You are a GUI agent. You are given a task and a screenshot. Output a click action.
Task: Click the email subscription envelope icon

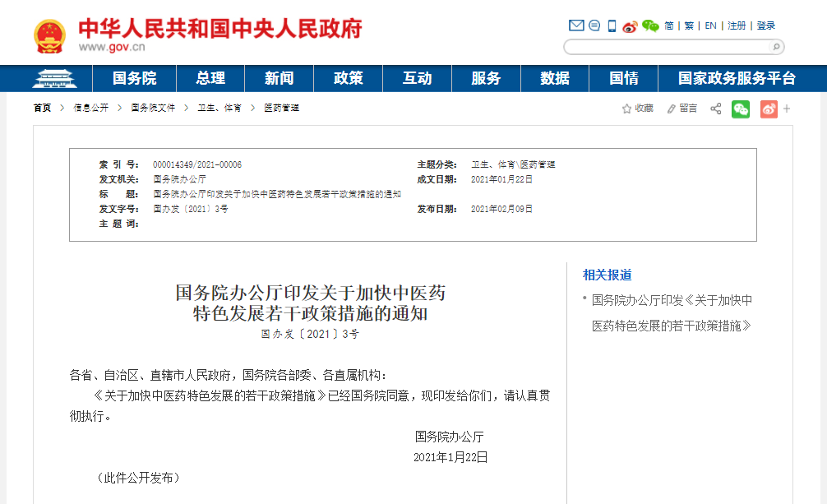575,25
